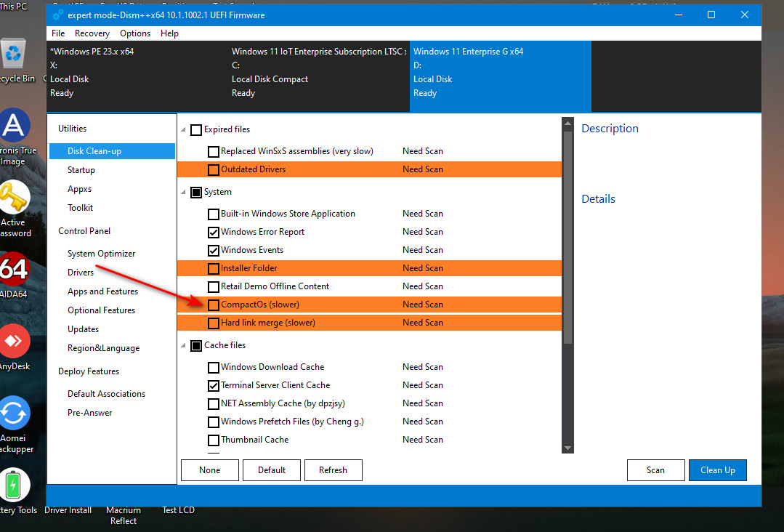This screenshot has height=532, width=784.
Task: Open the Help menu
Action: 169,33
